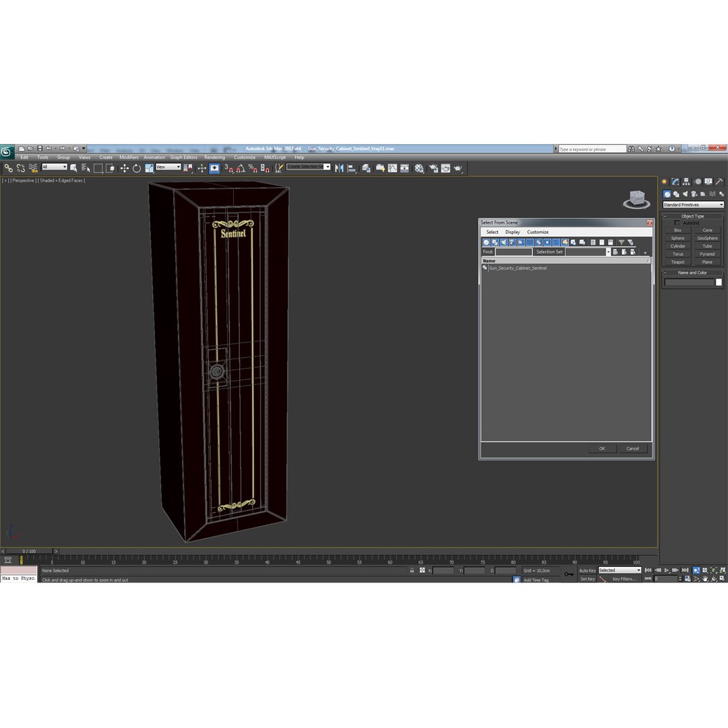The height and width of the screenshot is (728, 728).
Task: Open the Mirror tool
Action: (339, 169)
